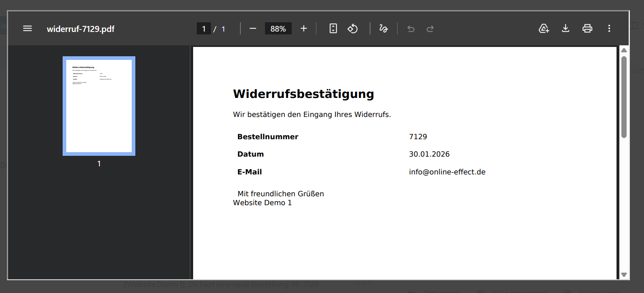Click the undo arrow icon
Screen dimensions: 644x293
[x=411, y=28]
